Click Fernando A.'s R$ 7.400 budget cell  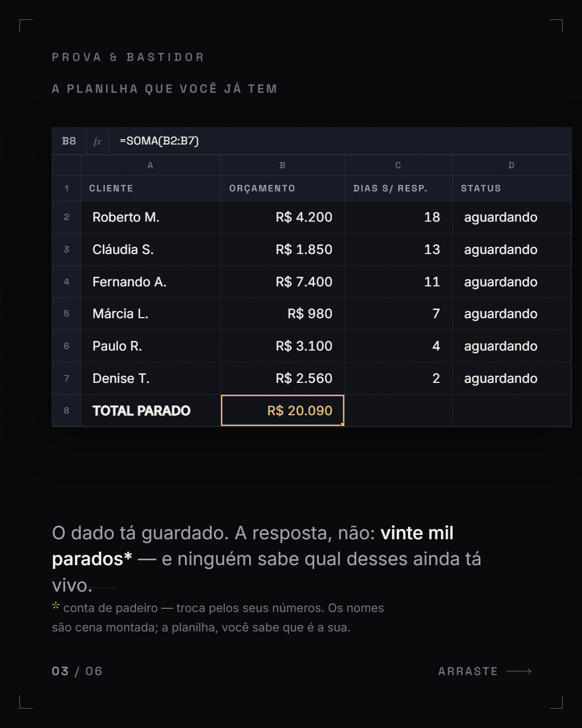click(x=282, y=281)
